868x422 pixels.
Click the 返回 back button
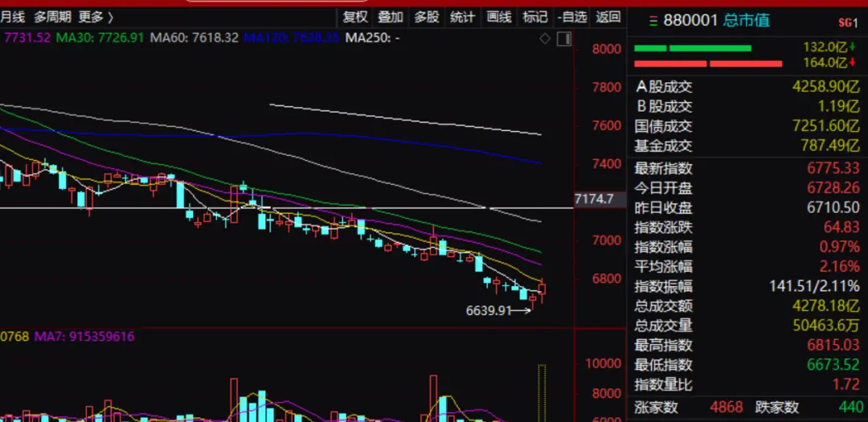click(x=608, y=16)
